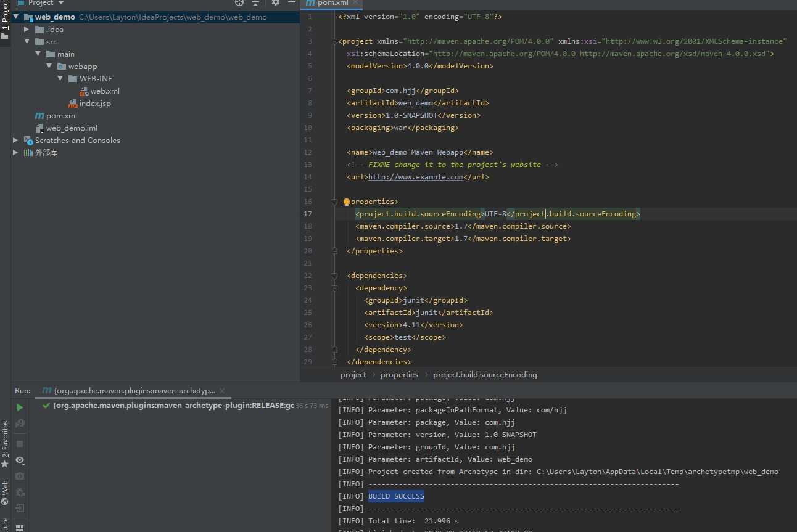The width and height of the screenshot is (797, 532).
Task: Click 'Project created from Archetype' console line
Action: [558, 472]
